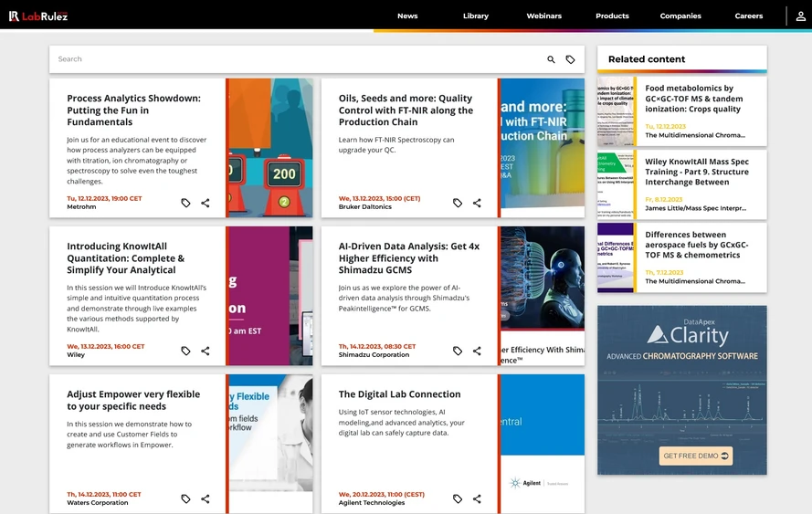Screen dimensions: 812x514
Task: Open the Library menu
Action: point(475,16)
